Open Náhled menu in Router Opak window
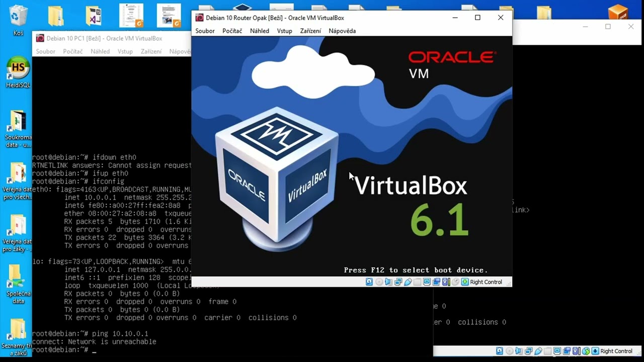 [x=259, y=31]
